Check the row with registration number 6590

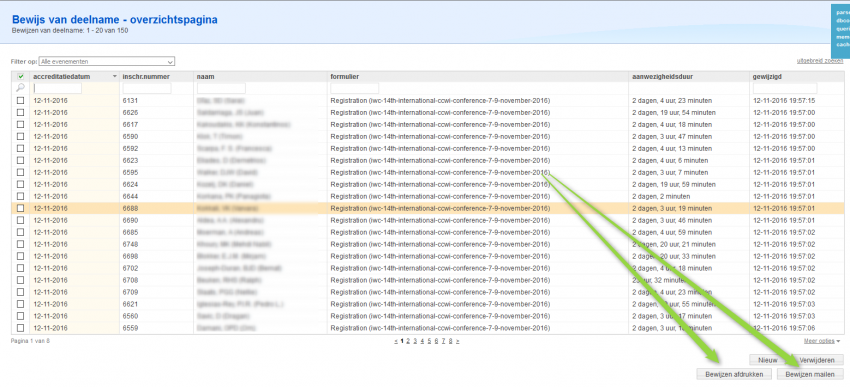point(21,136)
